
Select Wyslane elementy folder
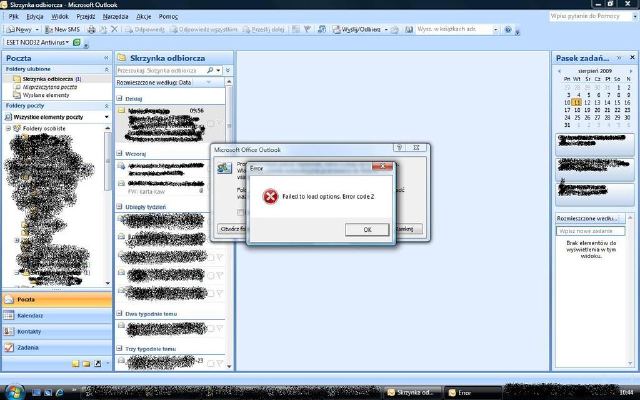click(x=47, y=94)
